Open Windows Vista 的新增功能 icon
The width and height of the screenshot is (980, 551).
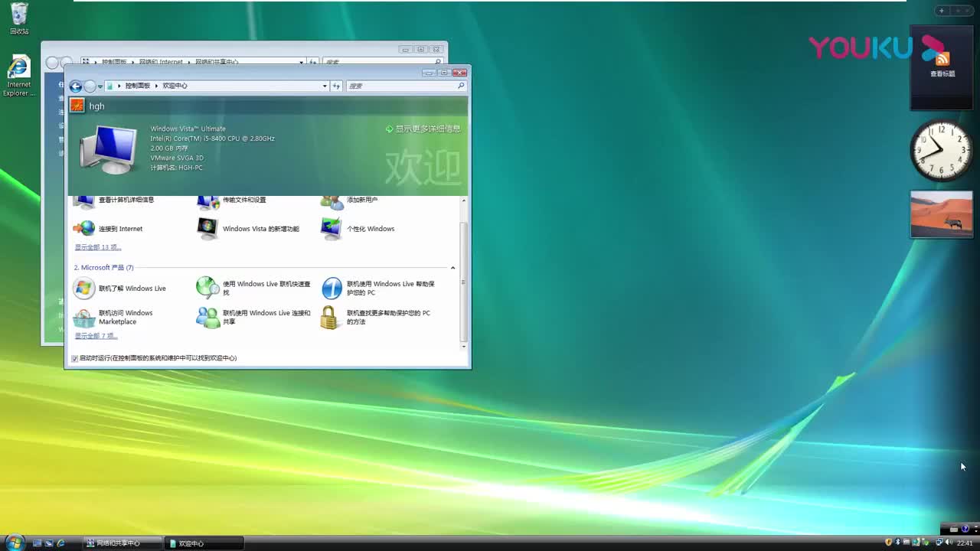207,228
